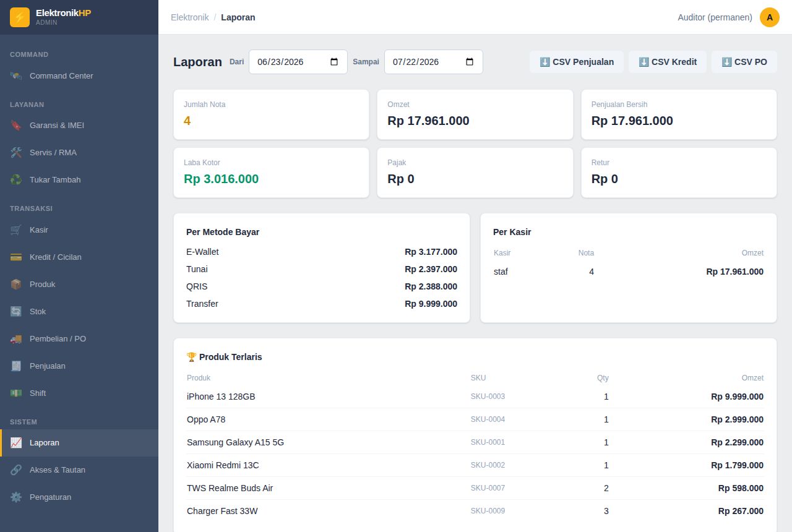Open Pembelian / PO truck item
The image size is (792, 532).
79,338
